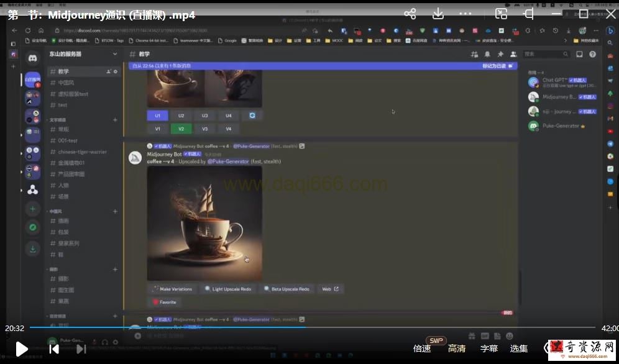Click the V4 variation button
This screenshot has width=619, height=364.
[229, 129]
